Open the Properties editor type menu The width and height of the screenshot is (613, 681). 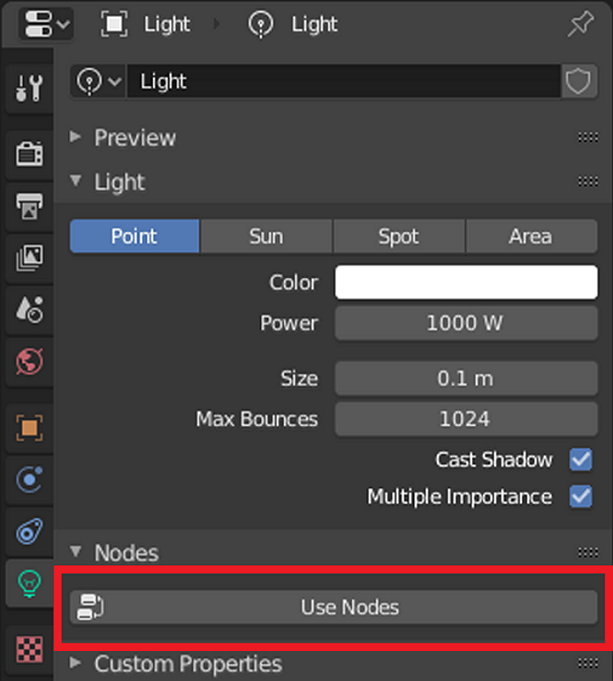[x=46, y=24]
